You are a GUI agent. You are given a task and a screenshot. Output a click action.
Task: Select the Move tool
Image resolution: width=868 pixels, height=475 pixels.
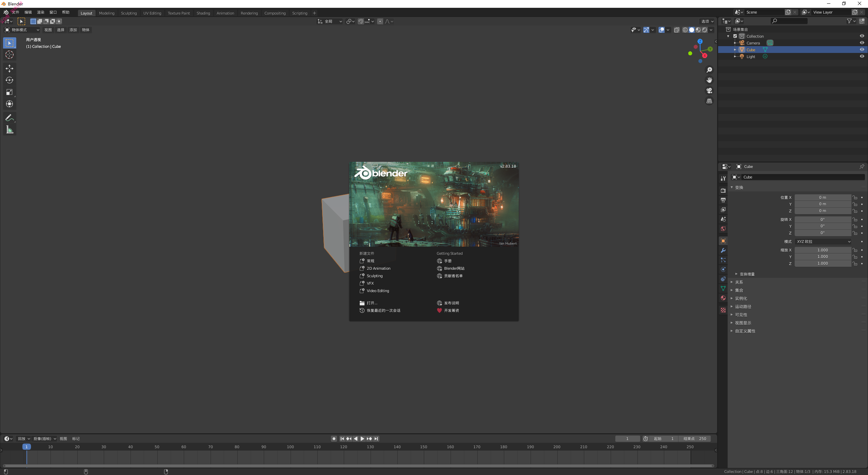(9, 69)
